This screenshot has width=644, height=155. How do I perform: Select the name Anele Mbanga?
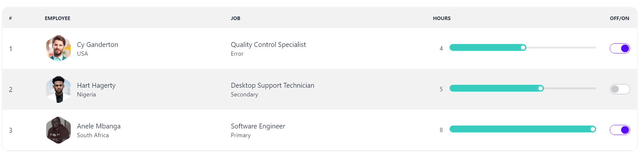[x=99, y=126]
